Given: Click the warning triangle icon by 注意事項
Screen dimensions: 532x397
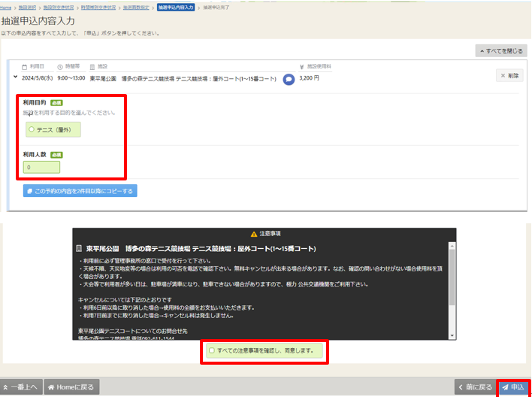Looking at the screenshot, I should click(254, 233).
